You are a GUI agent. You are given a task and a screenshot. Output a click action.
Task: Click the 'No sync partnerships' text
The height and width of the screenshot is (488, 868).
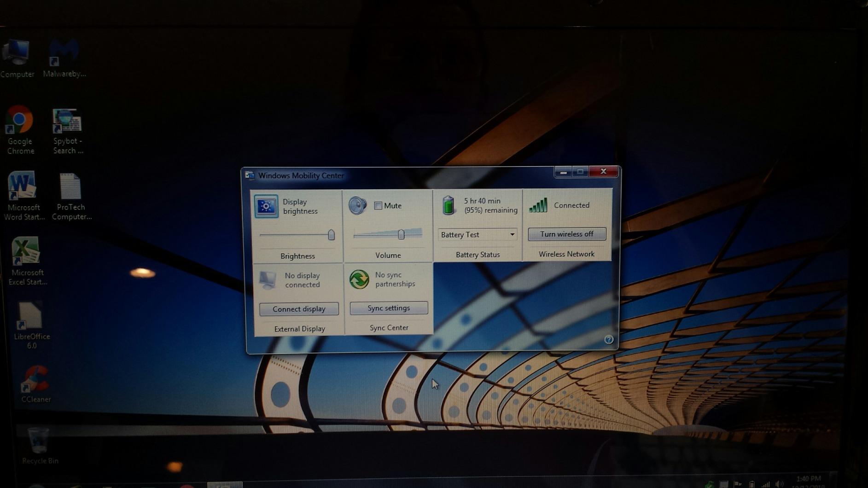[x=395, y=279]
